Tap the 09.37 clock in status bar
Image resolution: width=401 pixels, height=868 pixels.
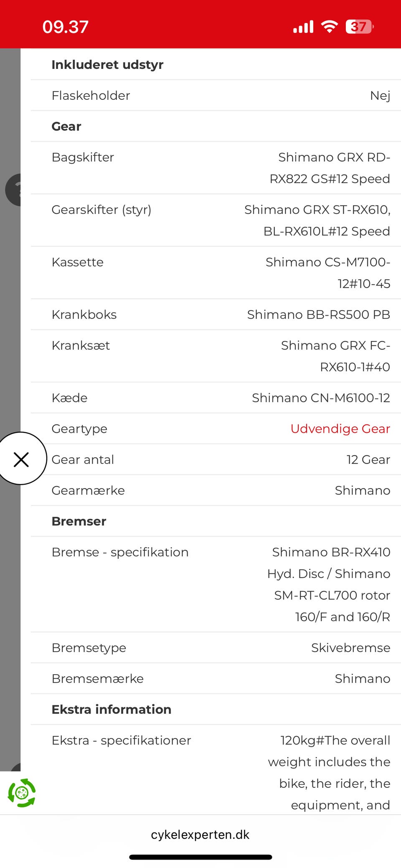click(x=66, y=27)
